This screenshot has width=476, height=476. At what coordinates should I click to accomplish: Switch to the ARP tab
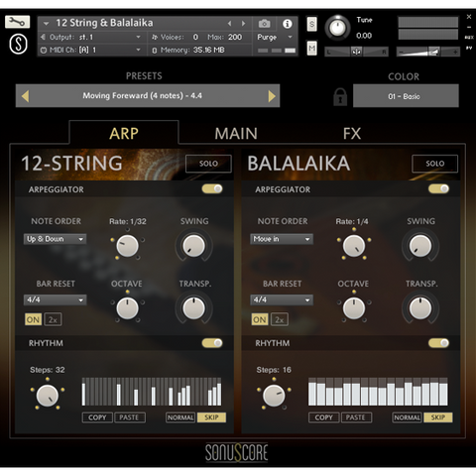(124, 133)
